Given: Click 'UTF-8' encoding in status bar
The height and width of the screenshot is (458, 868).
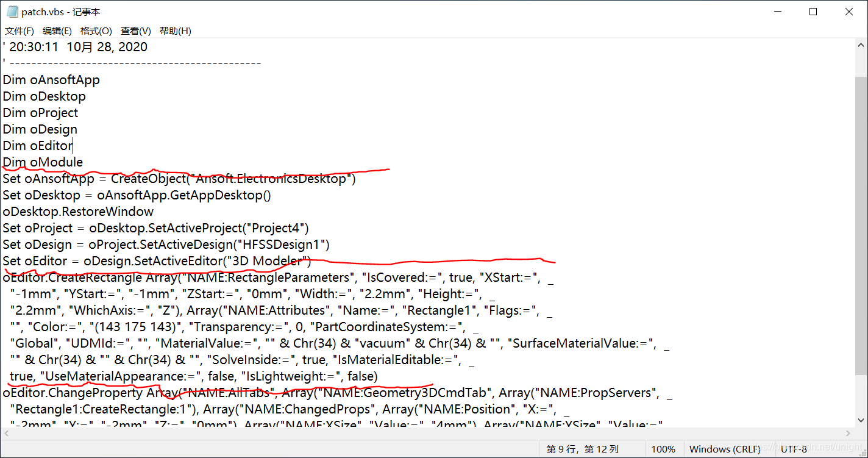Looking at the screenshot, I should point(794,449).
